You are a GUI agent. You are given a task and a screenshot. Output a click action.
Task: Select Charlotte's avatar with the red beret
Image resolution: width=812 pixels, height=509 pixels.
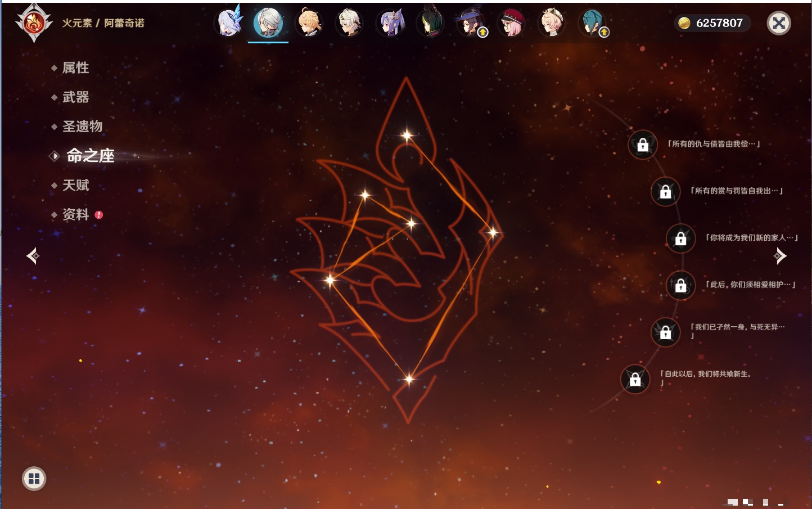[x=511, y=22]
